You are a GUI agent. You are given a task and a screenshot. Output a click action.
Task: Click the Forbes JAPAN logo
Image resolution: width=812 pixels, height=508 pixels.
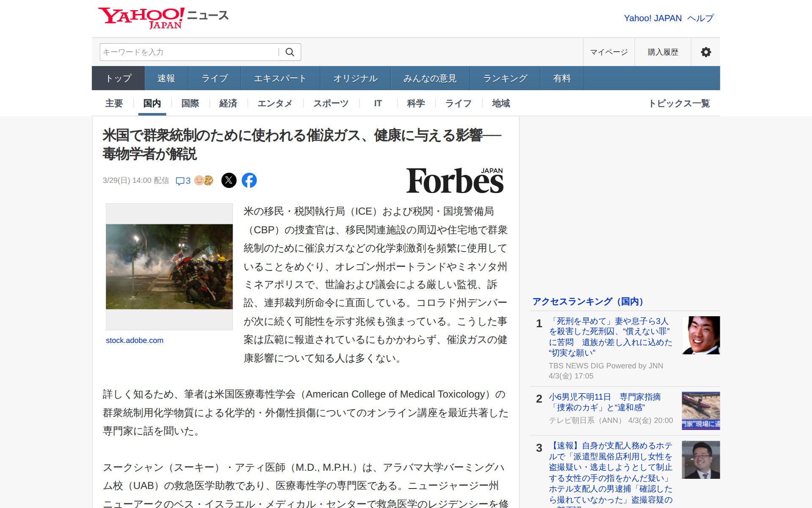click(455, 181)
